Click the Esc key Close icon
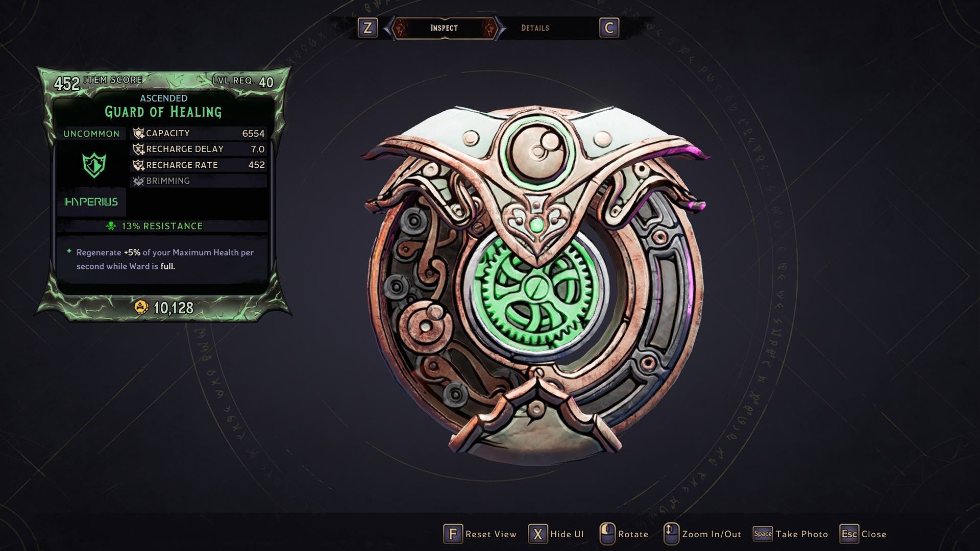Image resolution: width=980 pixels, height=551 pixels. point(849,534)
